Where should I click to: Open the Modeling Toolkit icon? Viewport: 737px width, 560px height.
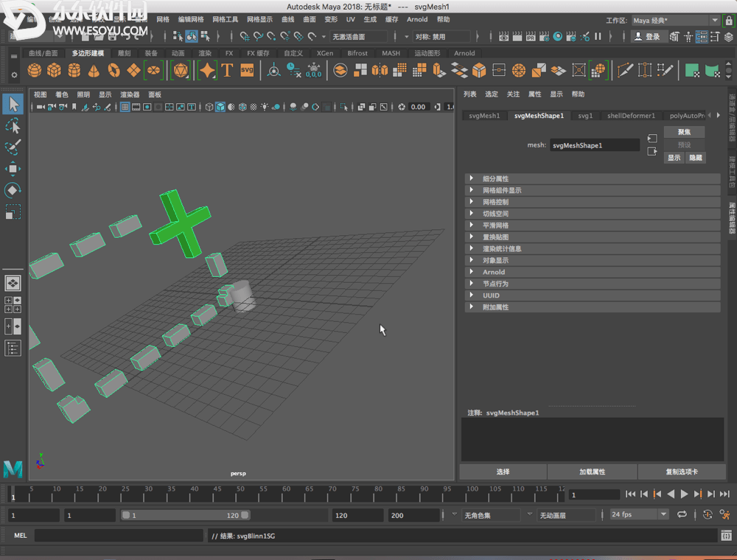click(674, 37)
